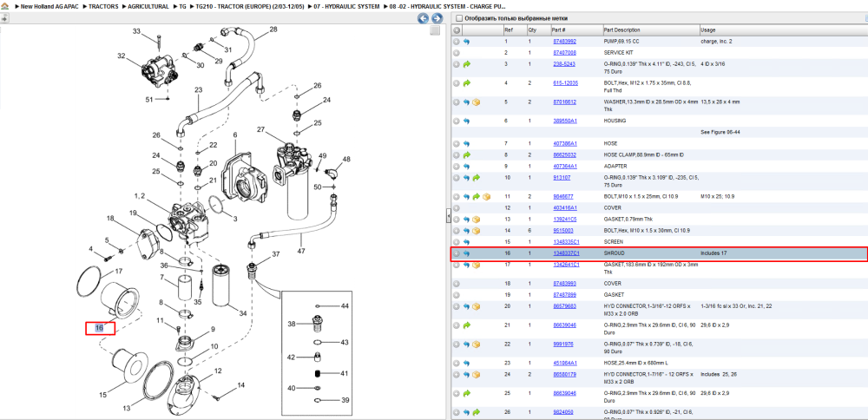
Task: Open New Holland AG APAC breadcrumb
Action: (x=51, y=7)
